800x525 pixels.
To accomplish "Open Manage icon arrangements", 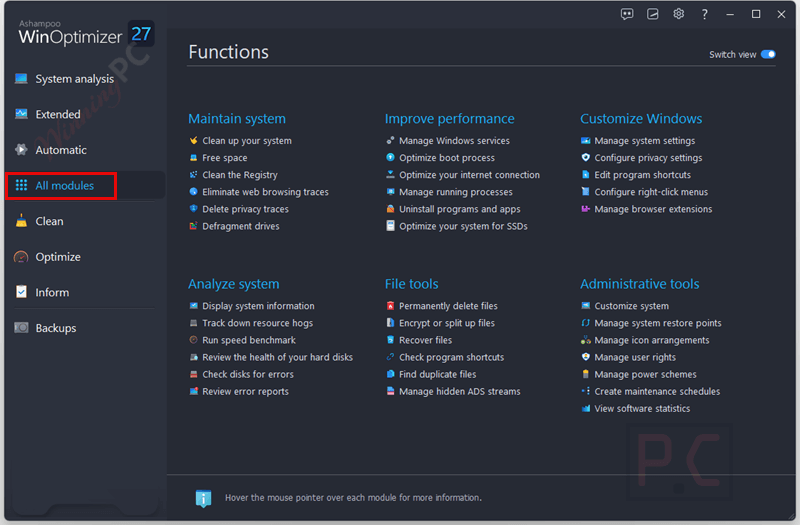I will coord(652,340).
